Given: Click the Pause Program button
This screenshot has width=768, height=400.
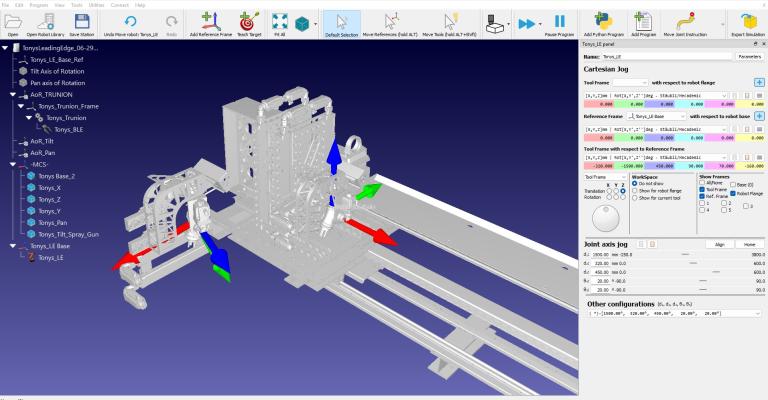Looking at the screenshot, I should 559,22.
